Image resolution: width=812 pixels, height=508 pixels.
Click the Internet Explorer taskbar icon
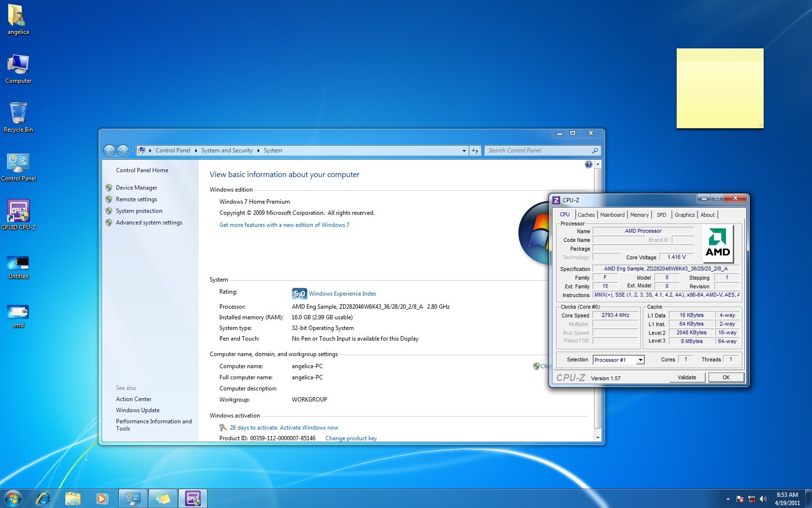click(43, 498)
